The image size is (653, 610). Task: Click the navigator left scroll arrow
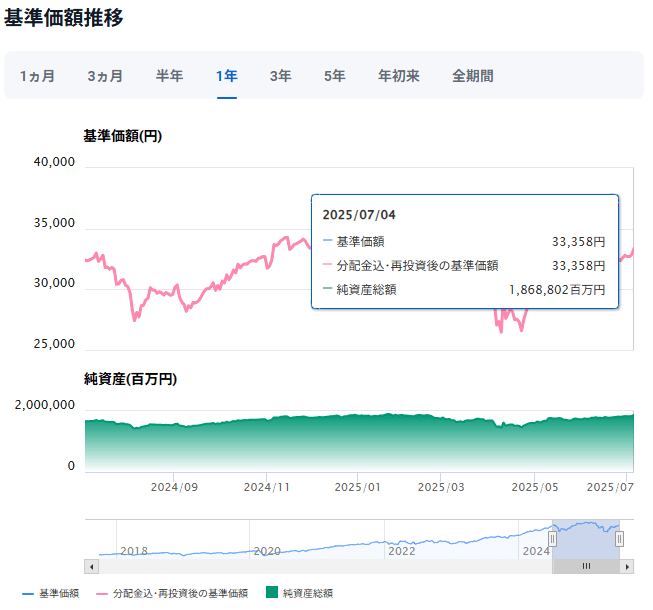click(x=91, y=567)
